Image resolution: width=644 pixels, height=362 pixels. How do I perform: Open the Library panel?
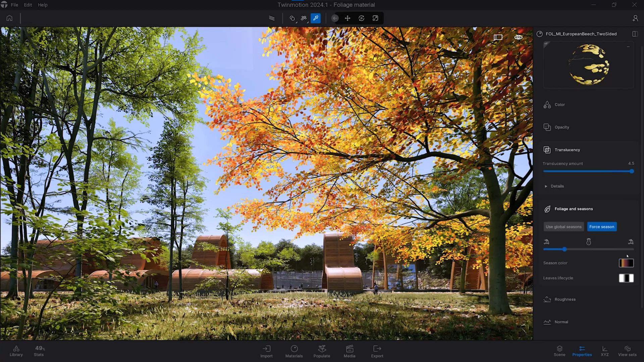[x=16, y=351]
